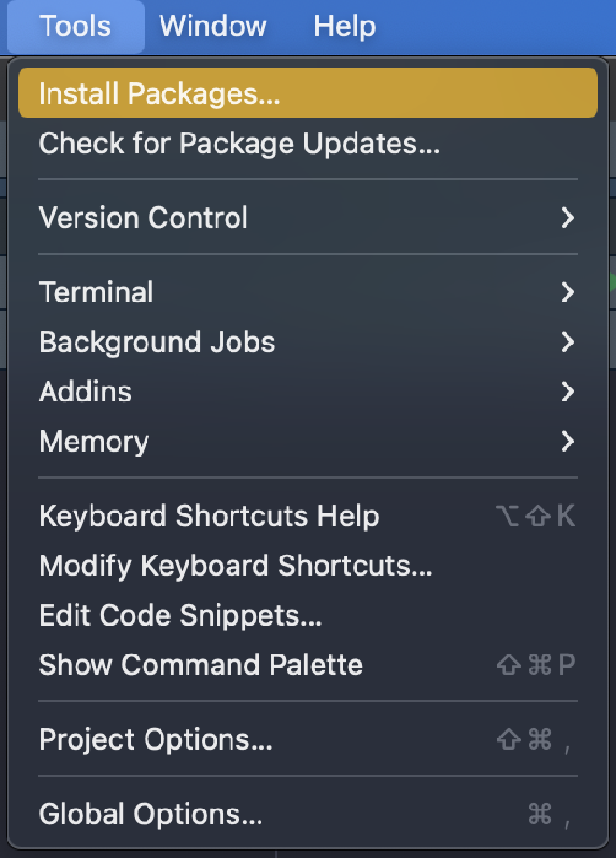Open Project Options
Screen dimensions: 616x858
(x=156, y=739)
